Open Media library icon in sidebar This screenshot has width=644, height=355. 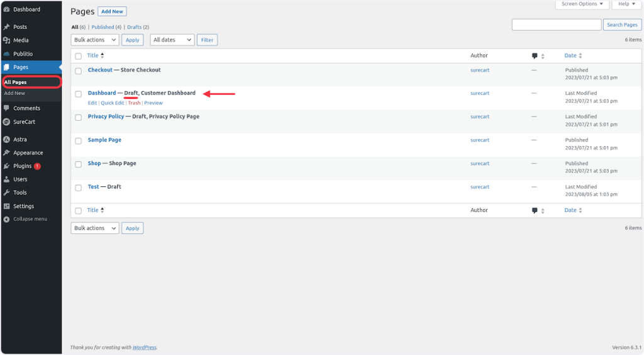(x=6, y=40)
